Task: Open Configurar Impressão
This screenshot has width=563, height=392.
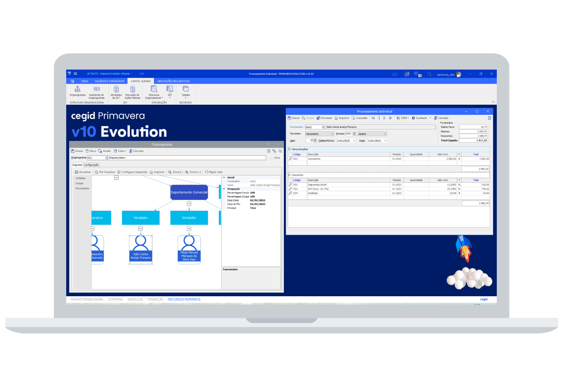Action: coord(132,172)
